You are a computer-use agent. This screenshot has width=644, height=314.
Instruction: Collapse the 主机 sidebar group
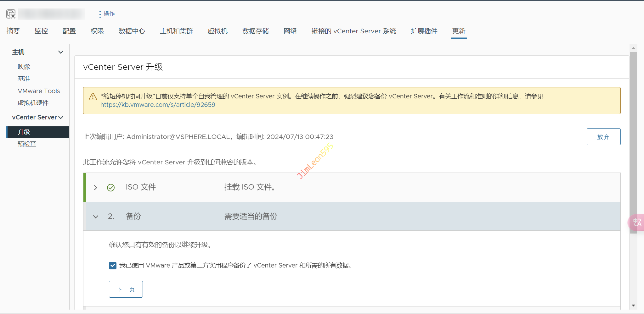[61, 52]
